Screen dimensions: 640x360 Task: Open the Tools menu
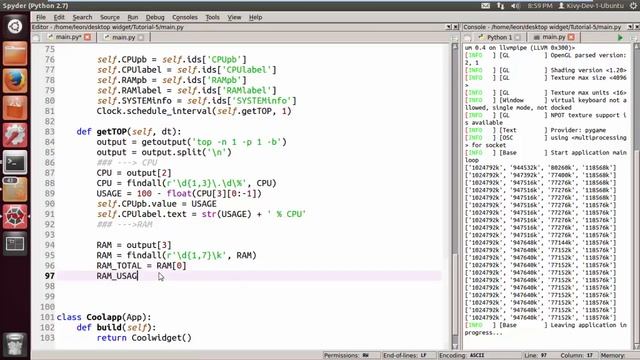click(213, 17)
